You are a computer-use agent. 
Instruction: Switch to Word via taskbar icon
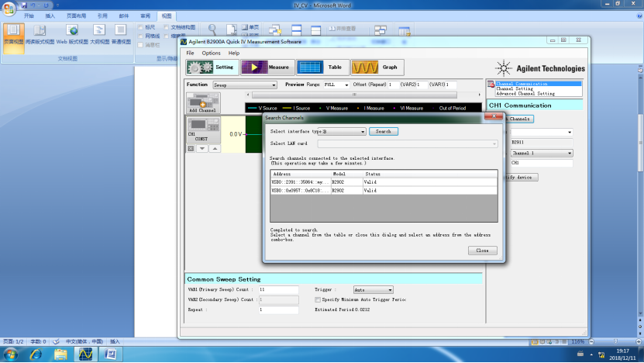click(x=110, y=354)
